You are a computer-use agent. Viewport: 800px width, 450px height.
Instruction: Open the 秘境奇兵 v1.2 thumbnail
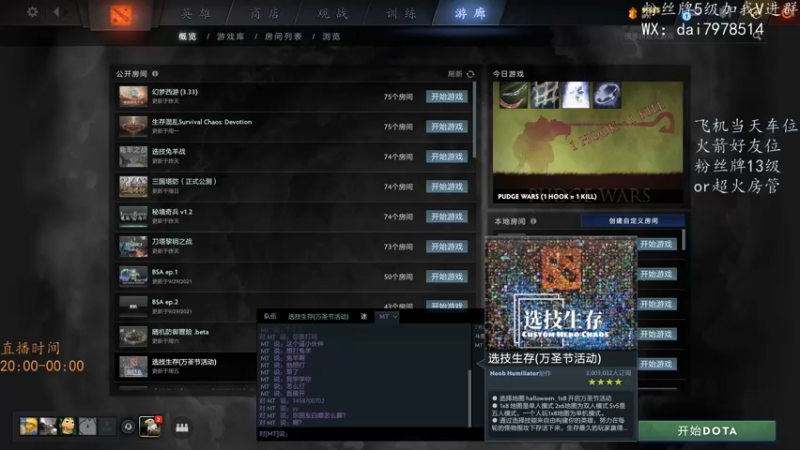[x=133, y=216]
